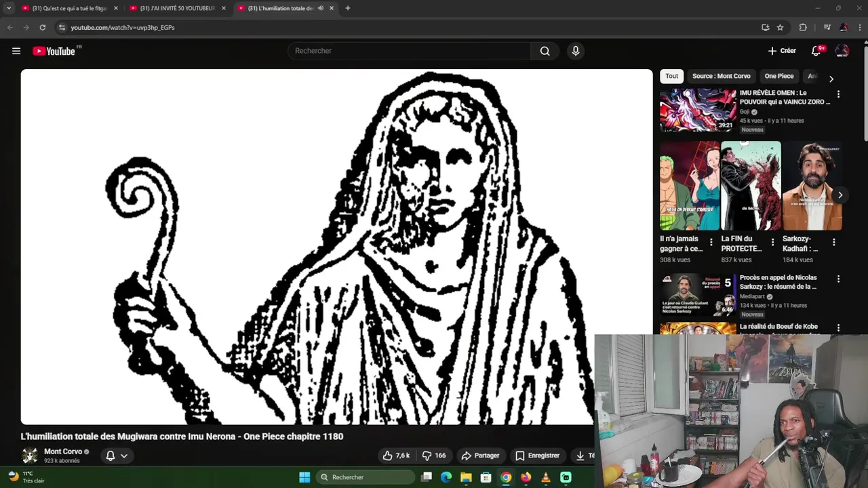868x488 pixels.
Task: Open VLC from the taskbar
Action: tap(546, 477)
